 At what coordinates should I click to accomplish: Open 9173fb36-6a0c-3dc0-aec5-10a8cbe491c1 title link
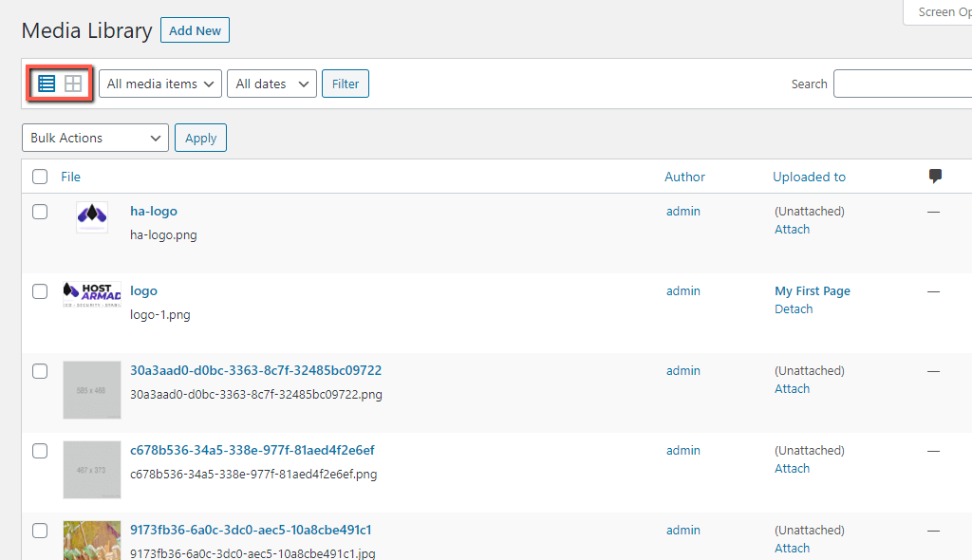251,530
